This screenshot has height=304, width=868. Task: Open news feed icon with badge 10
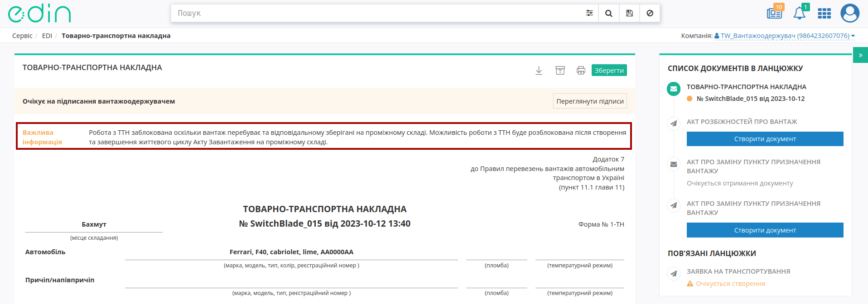775,13
